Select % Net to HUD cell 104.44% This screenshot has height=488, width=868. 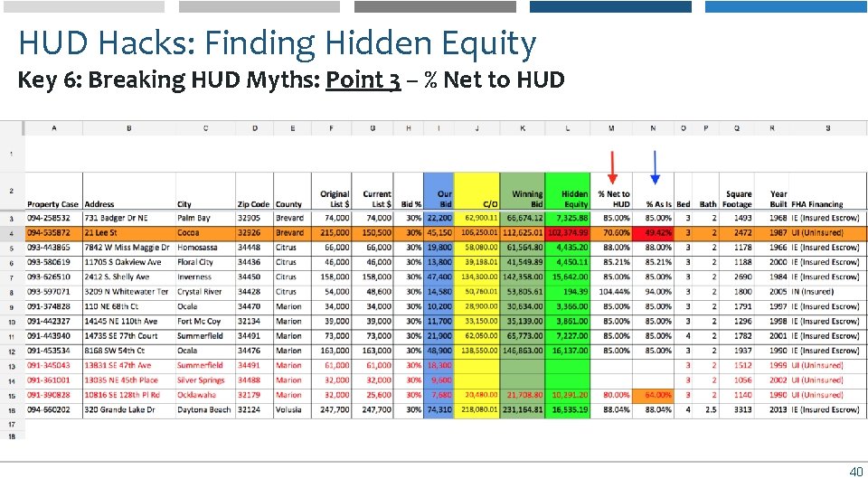coord(611,292)
